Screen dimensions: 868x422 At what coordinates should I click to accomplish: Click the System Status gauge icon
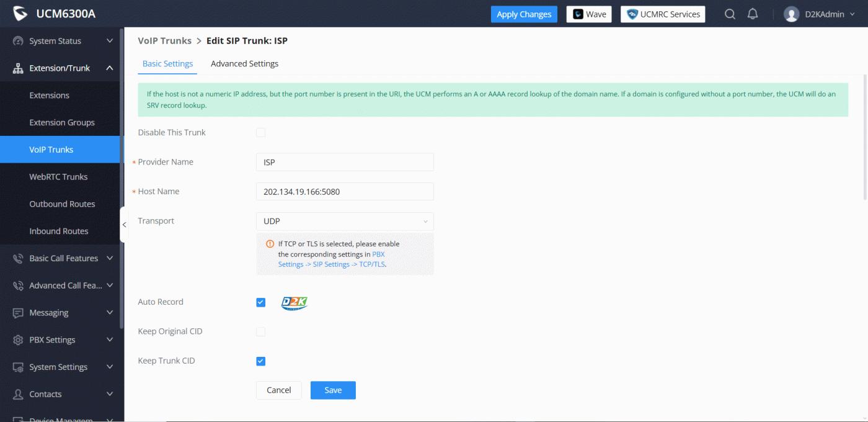pyautogui.click(x=18, y=41)
